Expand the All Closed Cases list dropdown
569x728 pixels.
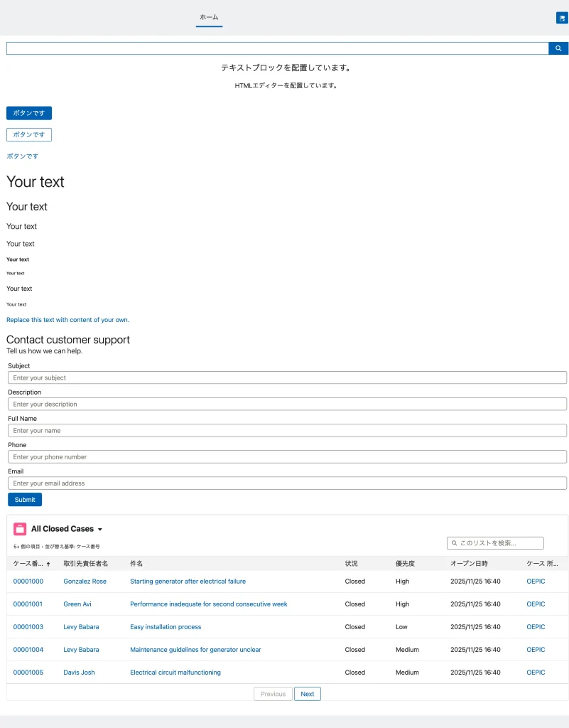click(100, 530)
